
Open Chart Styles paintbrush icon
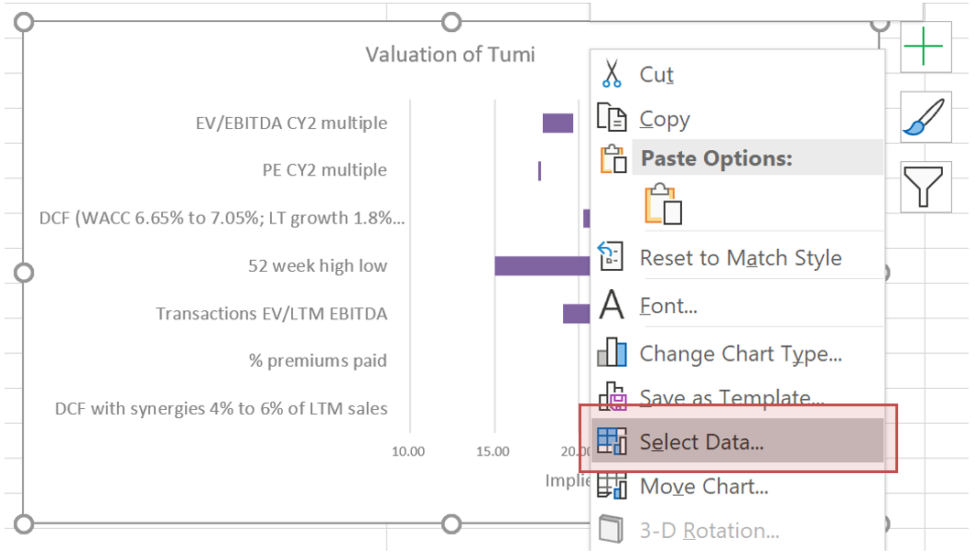pyautogui.click(x=926, y=117)
